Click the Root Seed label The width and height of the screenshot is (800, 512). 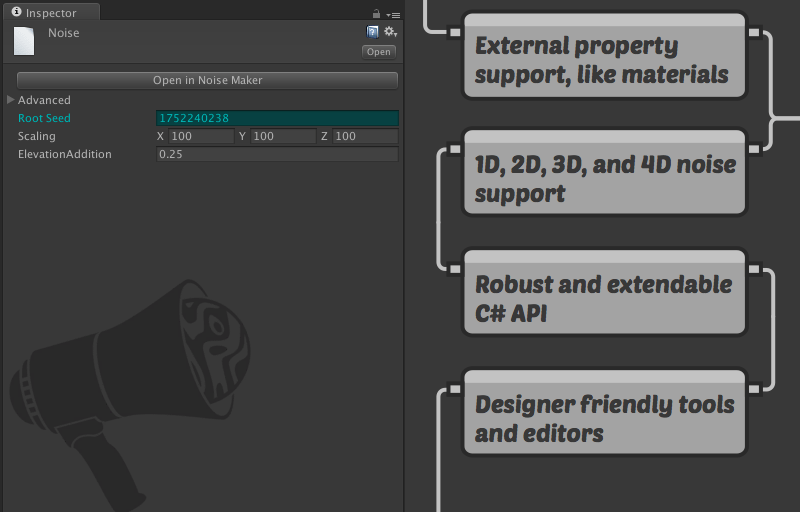[x=44, y=118]
